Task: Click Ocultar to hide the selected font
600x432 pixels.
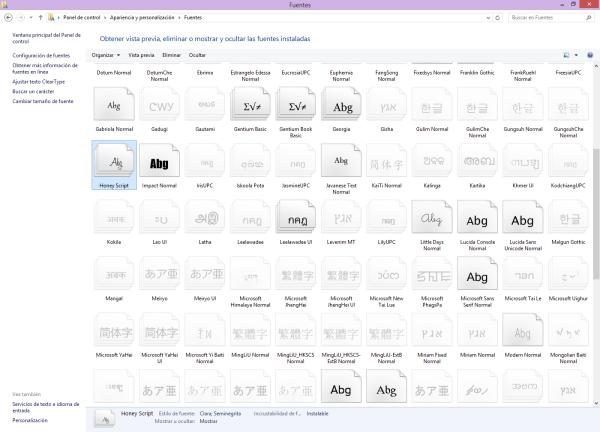Action: click(198, 55)
